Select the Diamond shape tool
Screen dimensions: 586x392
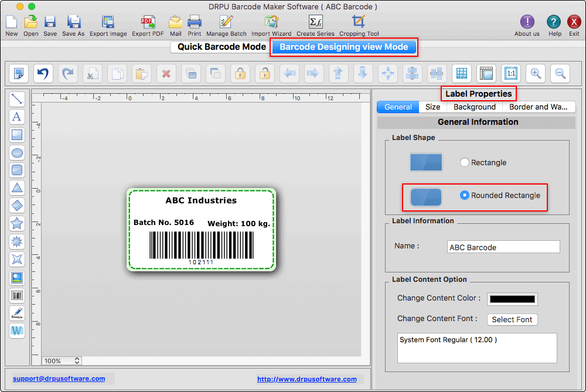17,206
